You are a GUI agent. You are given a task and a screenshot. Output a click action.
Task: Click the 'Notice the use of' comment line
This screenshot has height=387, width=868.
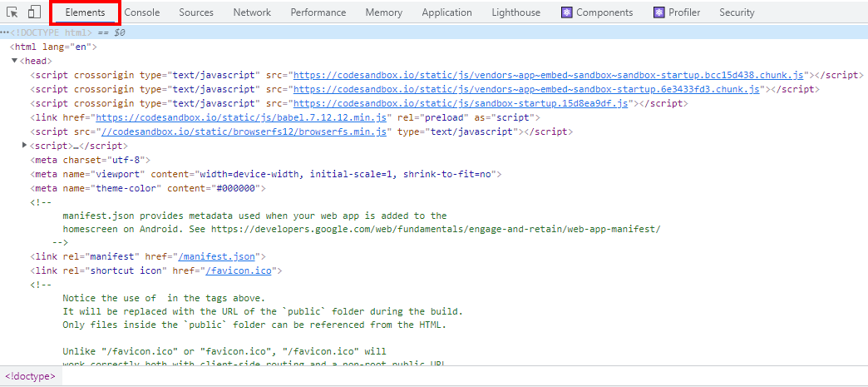coord(165,298)
